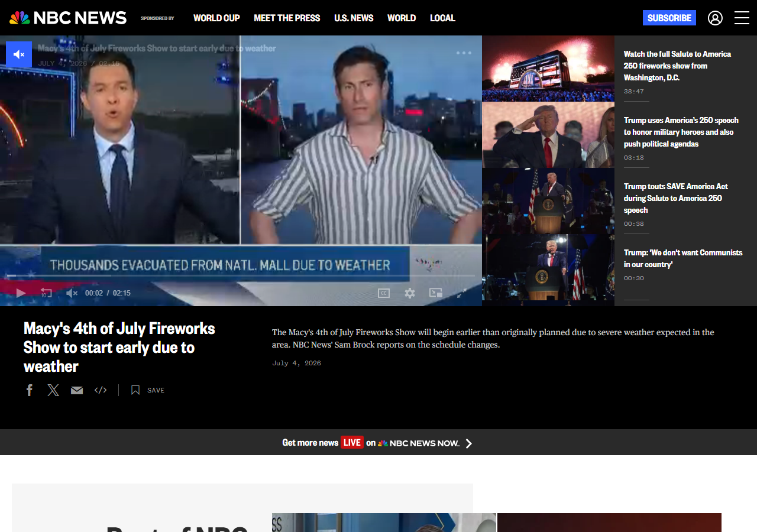Share the video on X
The width and height of the screenshot is (757, 532).
pyautogui.click(x=53, y=390)
